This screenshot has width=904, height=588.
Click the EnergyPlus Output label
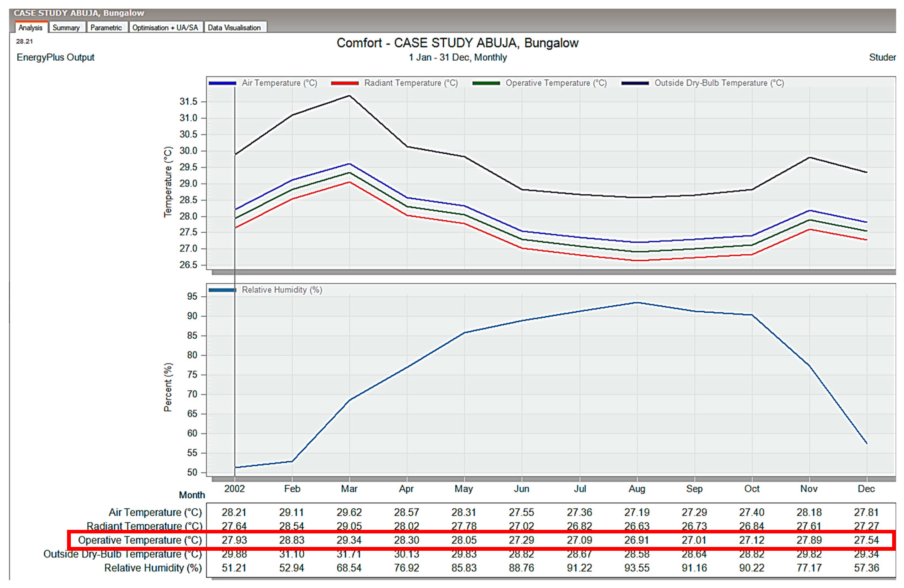55,57
